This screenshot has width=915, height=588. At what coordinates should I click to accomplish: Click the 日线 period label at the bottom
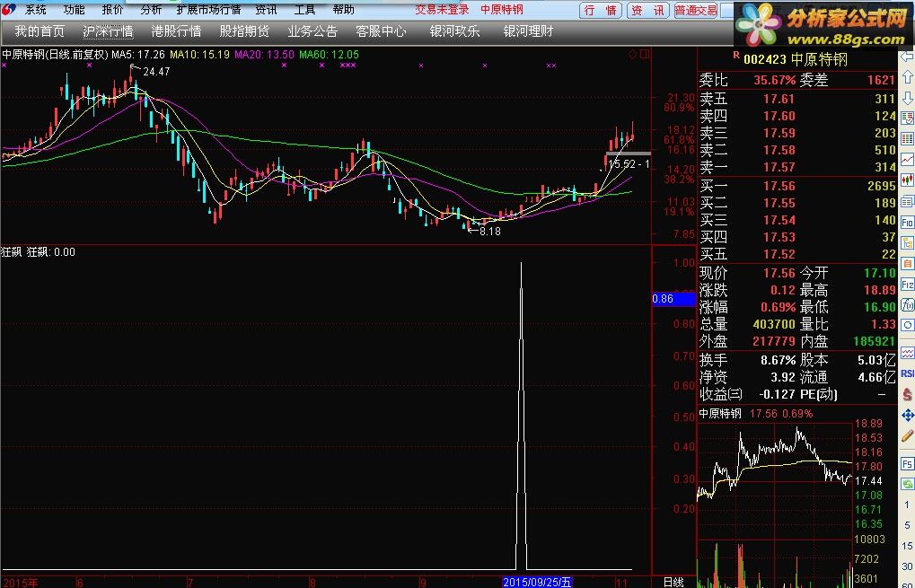click(x=673, y=583)
